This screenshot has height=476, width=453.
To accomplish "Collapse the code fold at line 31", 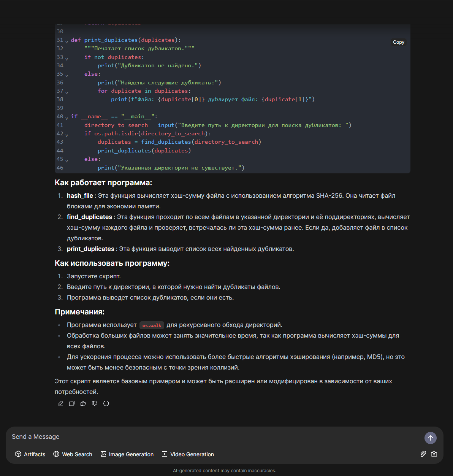I will tap(67, 42).
